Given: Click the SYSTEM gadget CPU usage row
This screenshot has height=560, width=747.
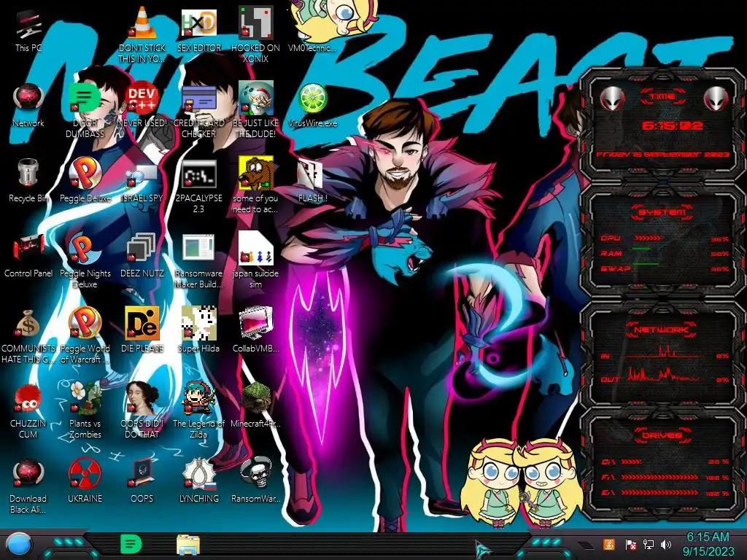Looking at the screenshot, I should coord(664,238).
